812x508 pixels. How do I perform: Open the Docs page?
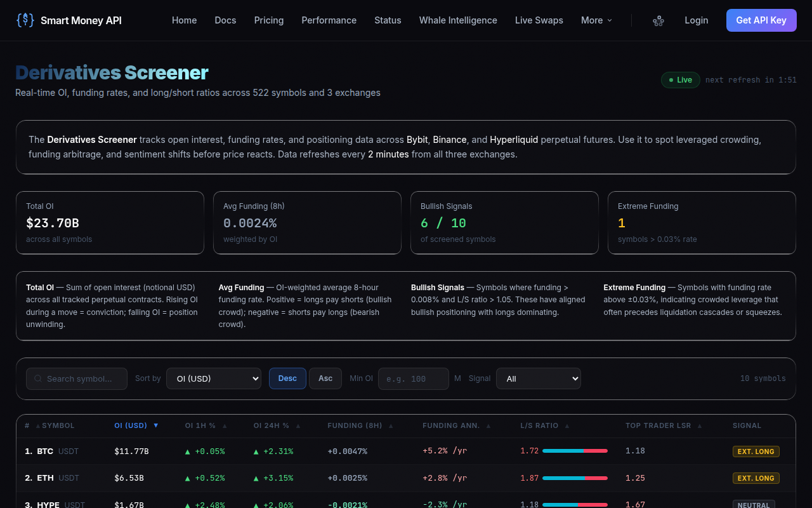(225, 20)
